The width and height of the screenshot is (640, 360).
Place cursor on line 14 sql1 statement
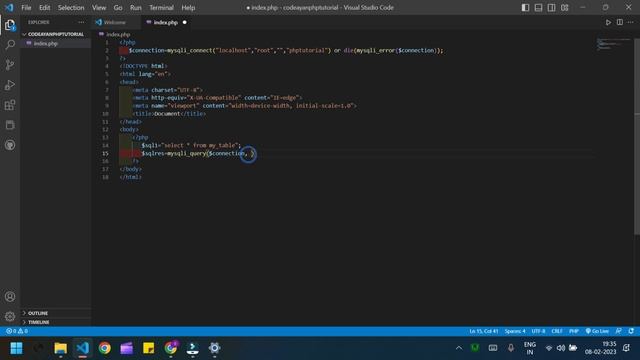click(x=191, y=145)
